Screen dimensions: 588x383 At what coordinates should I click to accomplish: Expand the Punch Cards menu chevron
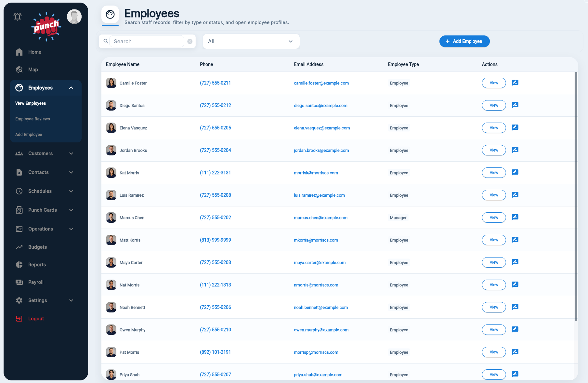tap(71, 210)
